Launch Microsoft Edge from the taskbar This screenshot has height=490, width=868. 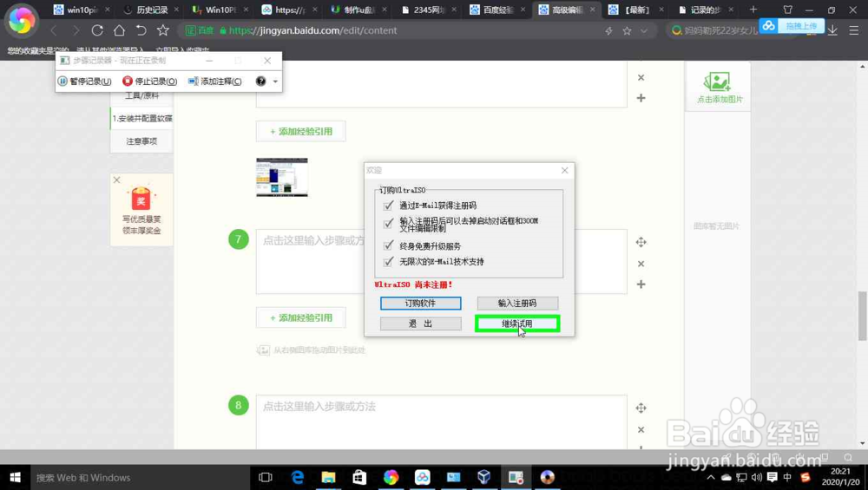[297, 477]
